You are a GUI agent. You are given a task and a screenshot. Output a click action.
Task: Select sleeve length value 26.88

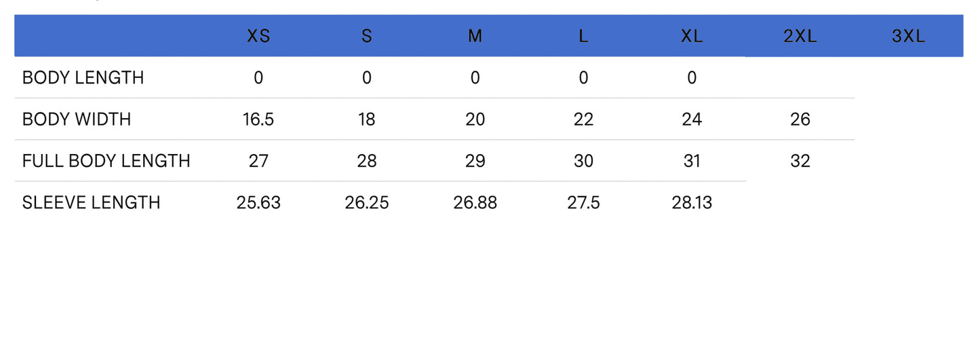click(475, 202)
